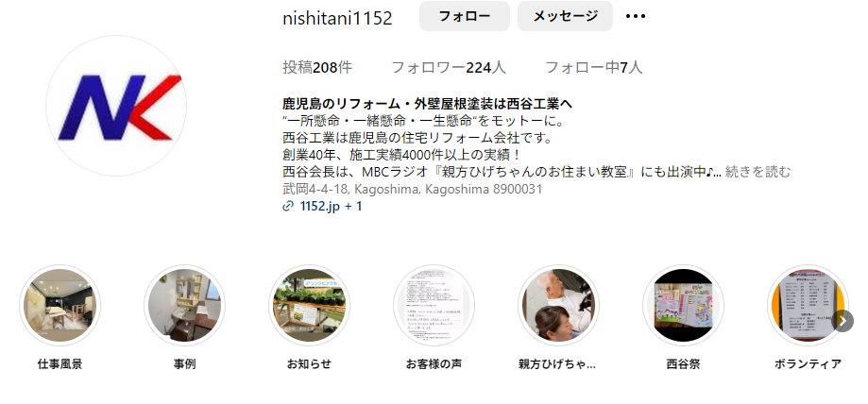Open the お客様の声 highlight circle
This screenshot has width=868, height=404.
434,305
